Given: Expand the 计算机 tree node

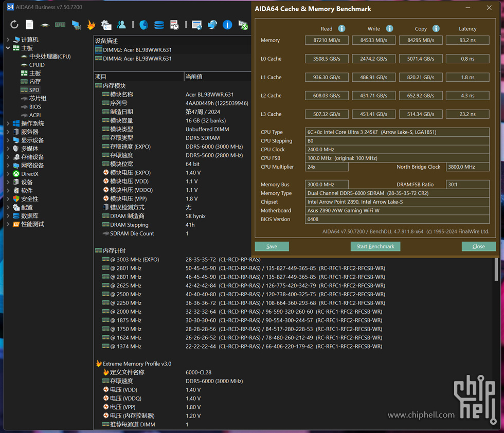Looking at the screenshot, I should click(8, 40).
